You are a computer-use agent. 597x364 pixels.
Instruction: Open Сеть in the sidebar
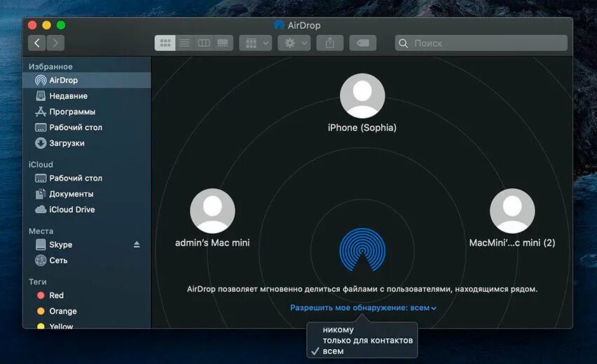tap(87, 260)
